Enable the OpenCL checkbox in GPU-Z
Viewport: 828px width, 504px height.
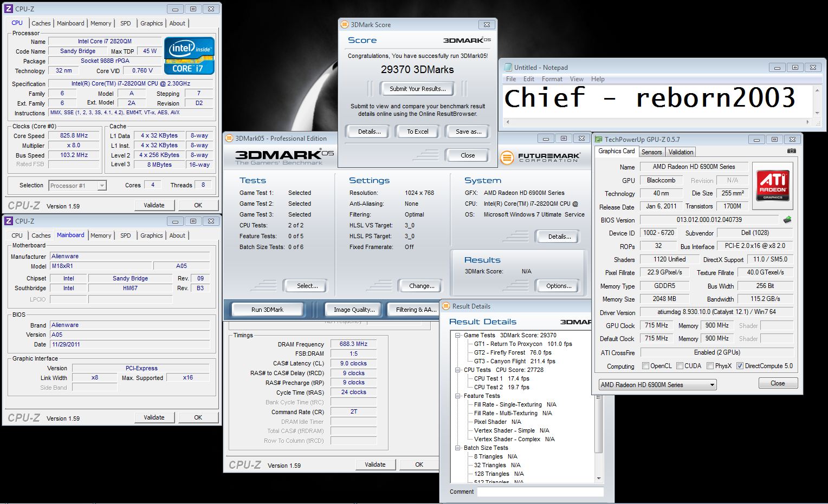(x=645, y=366)
